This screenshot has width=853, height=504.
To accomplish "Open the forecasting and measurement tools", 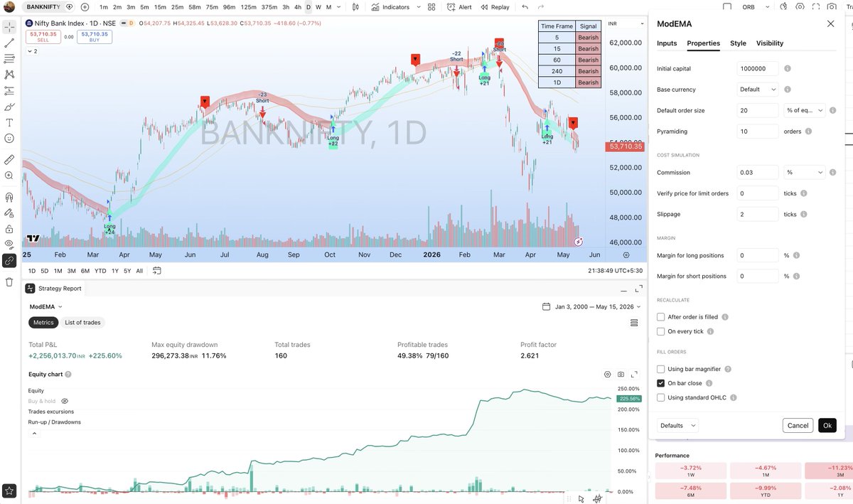I will 9,90.
